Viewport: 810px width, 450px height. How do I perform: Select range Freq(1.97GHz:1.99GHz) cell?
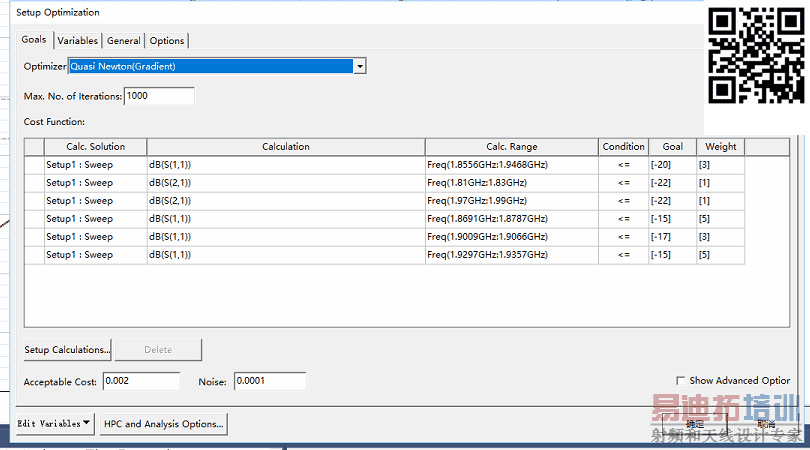pyautogui.click(x=511, y=201)
